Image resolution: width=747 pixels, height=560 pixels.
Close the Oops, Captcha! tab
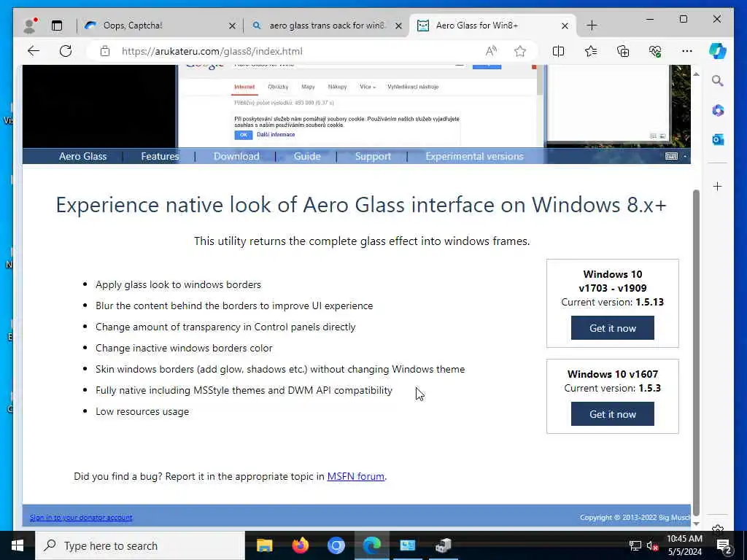pyautogui.click(x=232, y=26)
